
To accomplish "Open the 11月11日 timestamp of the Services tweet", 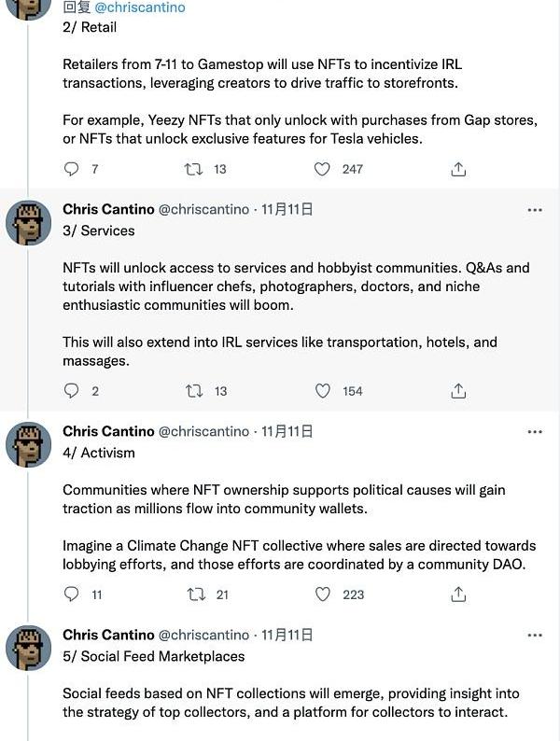I will 287,209.
